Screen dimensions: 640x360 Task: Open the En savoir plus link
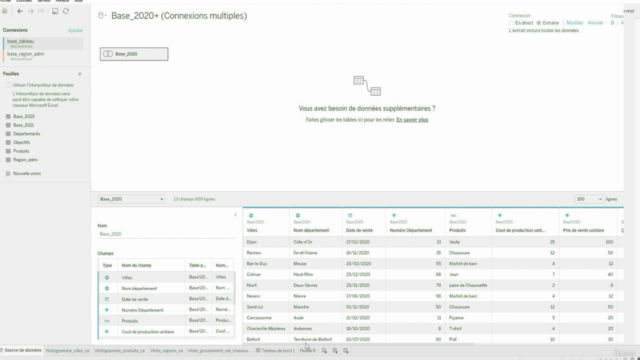click(412, 120)
